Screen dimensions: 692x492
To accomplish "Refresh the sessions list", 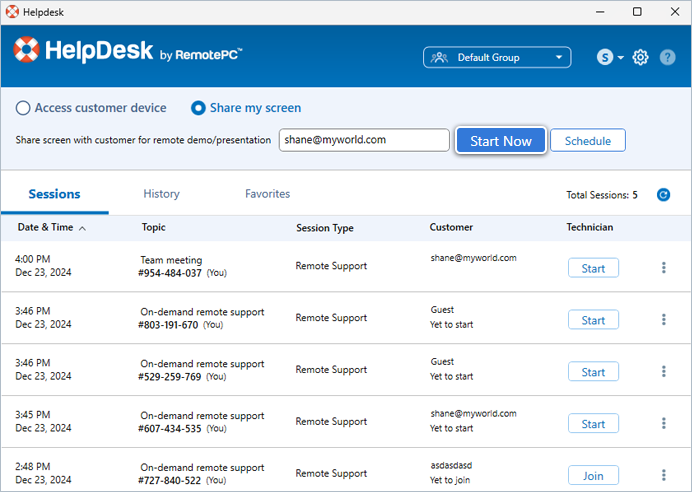I will click(x=663, y=195).
